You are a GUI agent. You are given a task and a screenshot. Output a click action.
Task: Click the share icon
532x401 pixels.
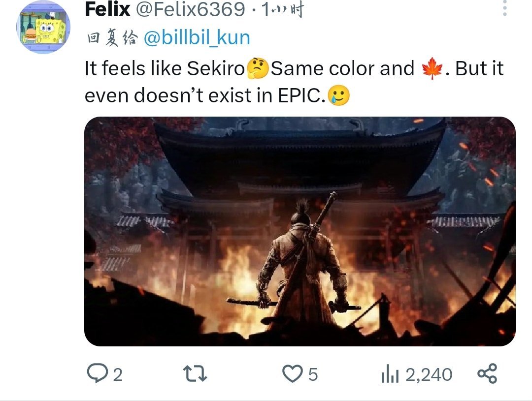(x=488, y=374)
